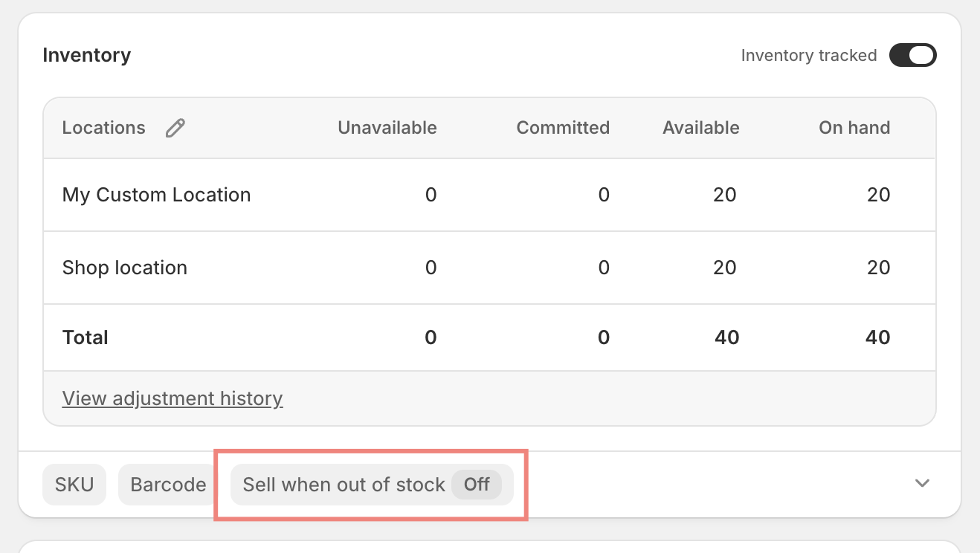Toggle the Inventory tracked switch

coord(912,55)
